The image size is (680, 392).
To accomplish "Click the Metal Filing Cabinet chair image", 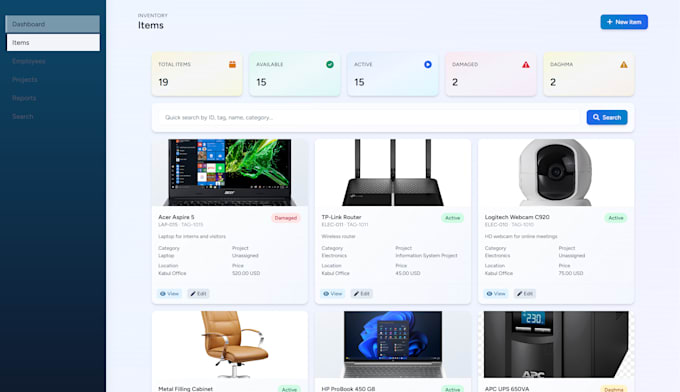I will [x=230, y=344].
